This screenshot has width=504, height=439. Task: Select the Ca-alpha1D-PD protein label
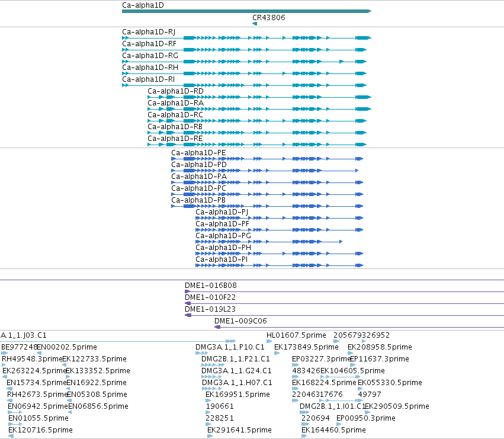[199, 165]
